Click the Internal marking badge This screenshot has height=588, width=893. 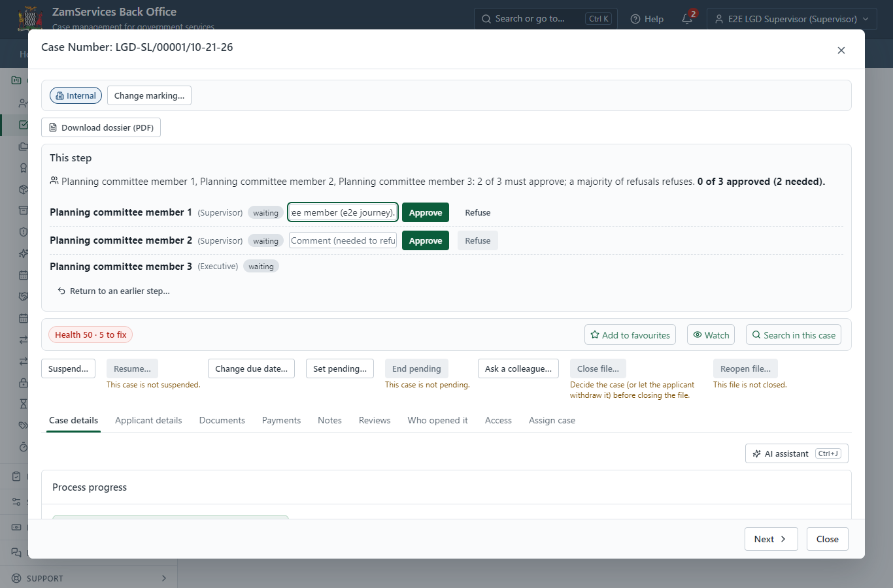point(76,95)
